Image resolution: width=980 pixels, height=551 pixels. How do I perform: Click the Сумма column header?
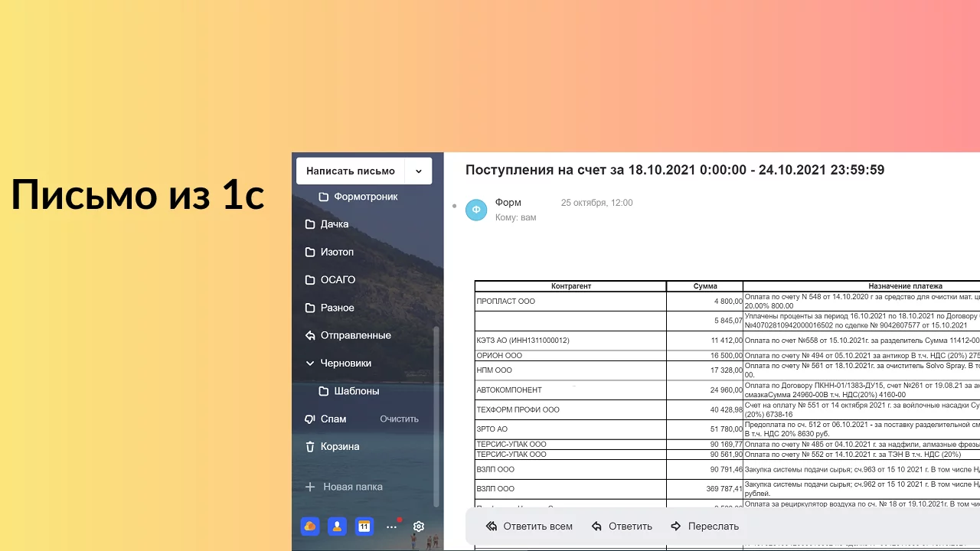[x=705, y=286]
